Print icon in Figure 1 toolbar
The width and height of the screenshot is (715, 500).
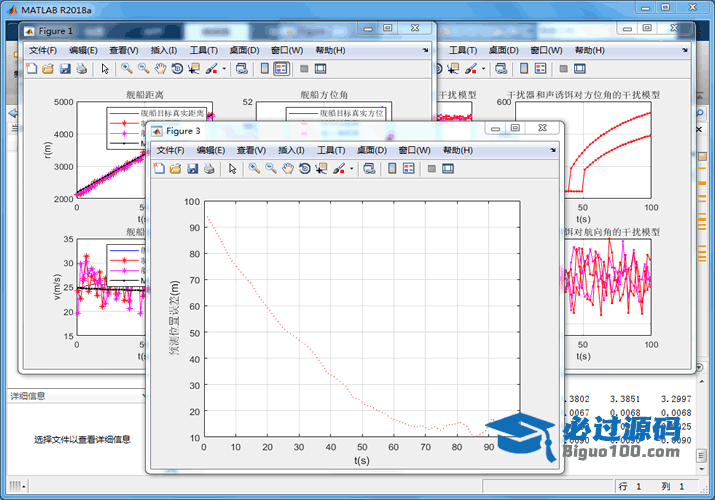coord(82,69)
